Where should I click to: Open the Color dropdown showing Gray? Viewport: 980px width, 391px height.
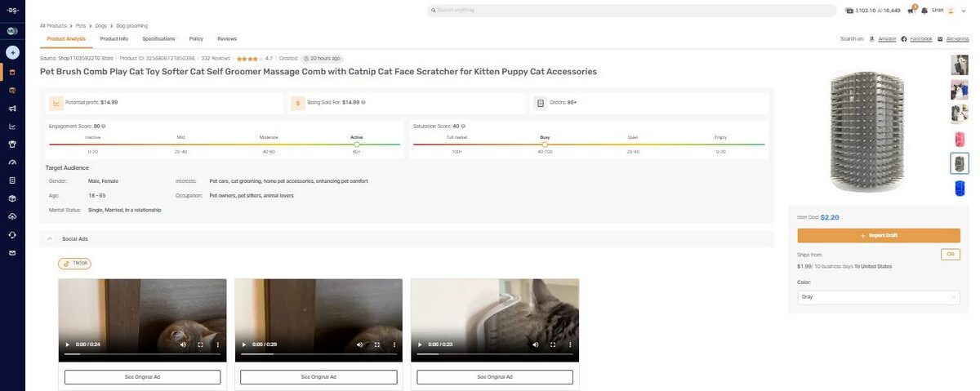[879, 297]
